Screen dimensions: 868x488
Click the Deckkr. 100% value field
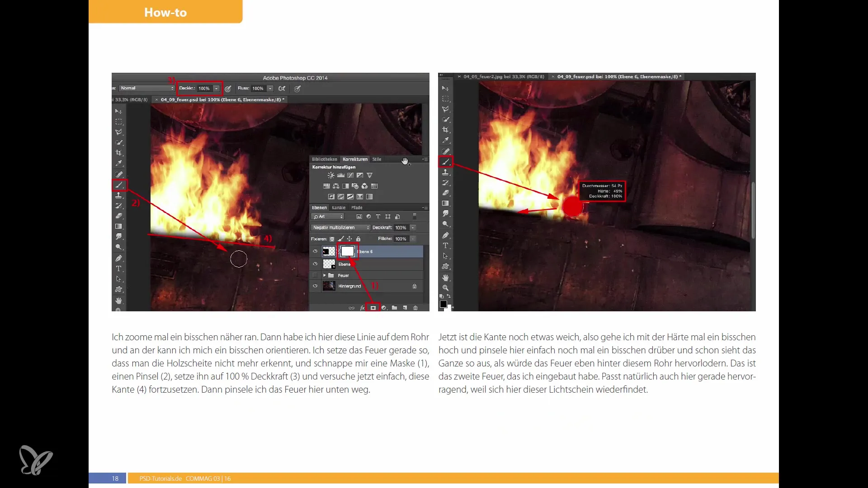pyautogui.click(x=204, y=89)
